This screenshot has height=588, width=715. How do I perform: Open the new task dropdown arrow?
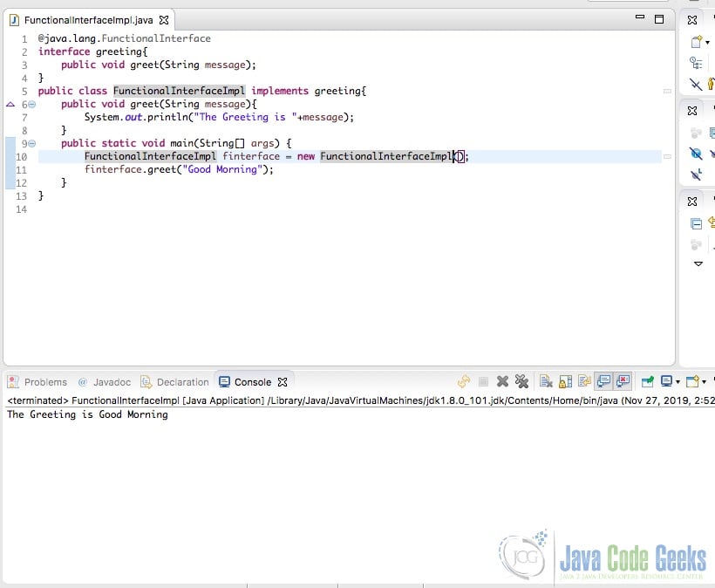(707, 43)
